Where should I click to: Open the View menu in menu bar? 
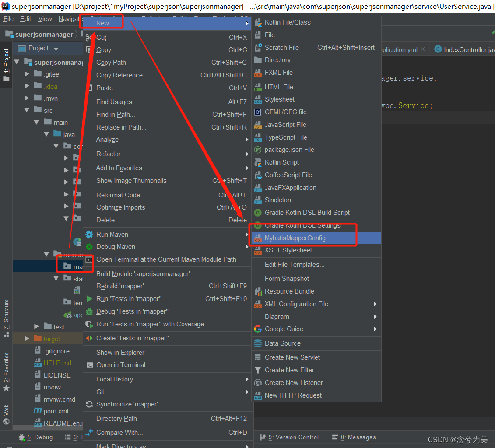45,19
